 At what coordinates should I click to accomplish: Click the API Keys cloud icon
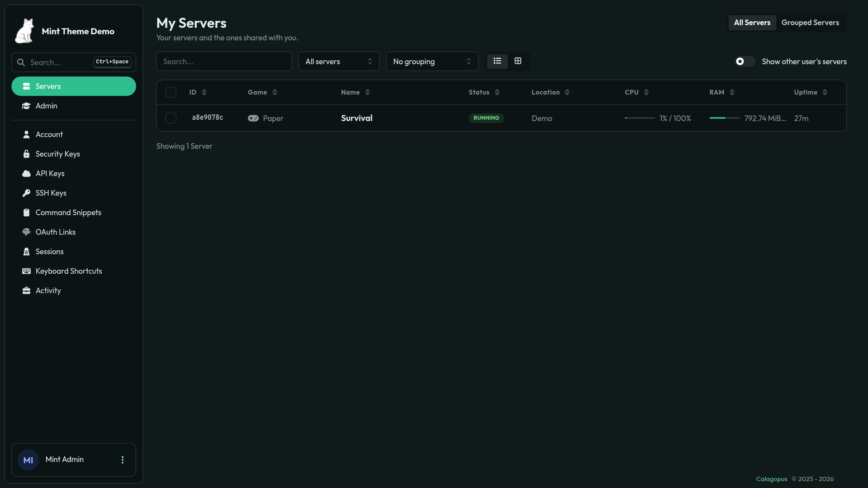(x=26, y=174)
